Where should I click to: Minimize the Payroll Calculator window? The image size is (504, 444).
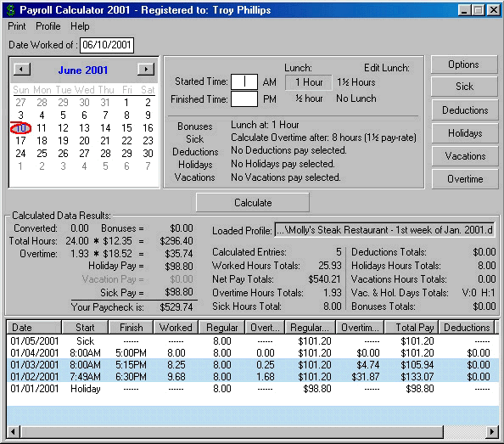464,10
